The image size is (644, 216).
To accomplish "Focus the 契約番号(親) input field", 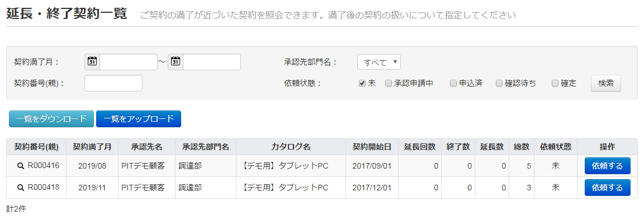I will (113, 83).
